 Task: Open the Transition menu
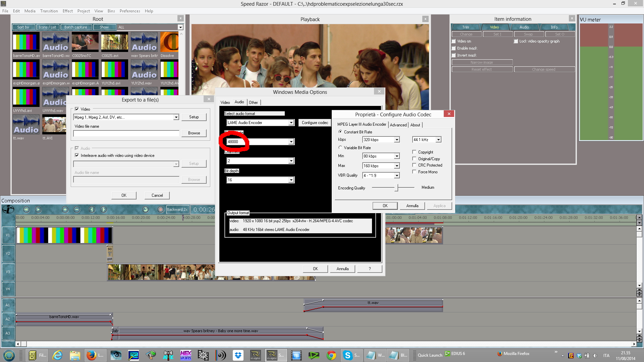(x=49, y=11)
